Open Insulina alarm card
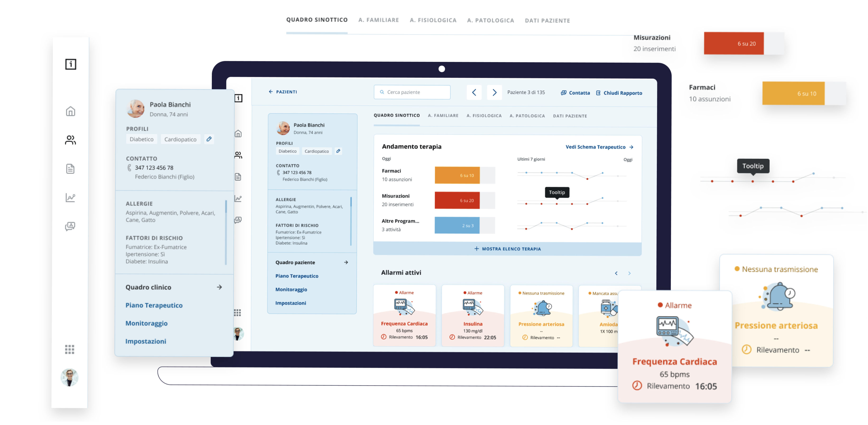 pyautogui.click(x=473, y=315)
